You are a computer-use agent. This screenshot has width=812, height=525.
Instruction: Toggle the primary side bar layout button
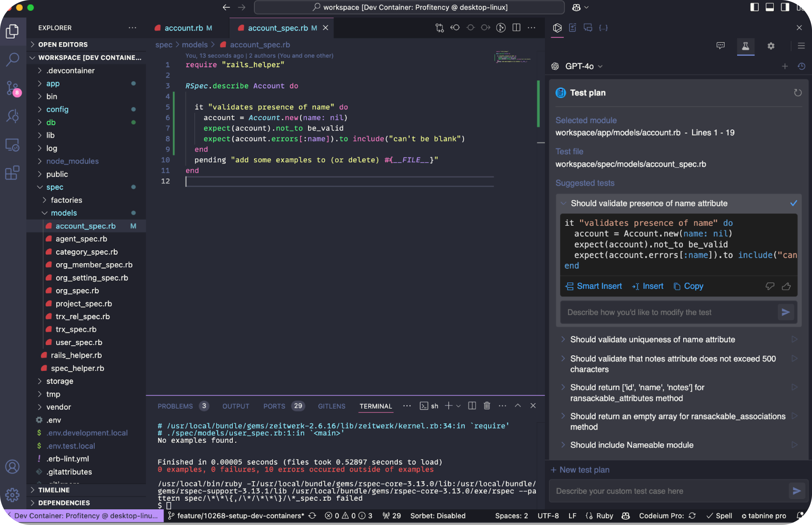pyautogui.click(x=754, y=7)
